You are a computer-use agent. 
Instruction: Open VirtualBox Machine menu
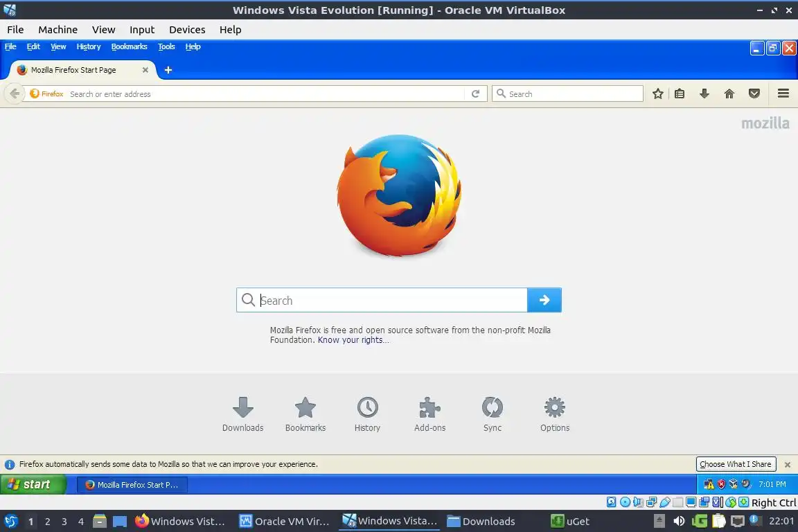(58, 30)
